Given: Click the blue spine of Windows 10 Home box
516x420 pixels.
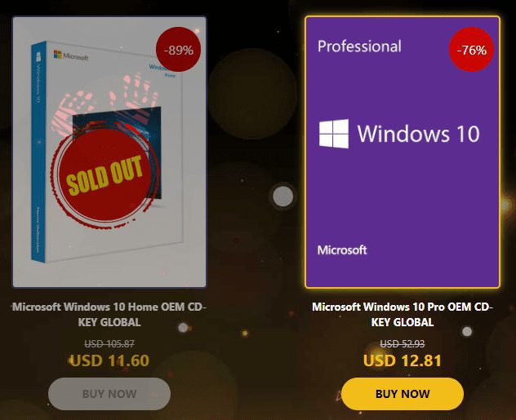Looking at the screenshot, I should coord(38,151).
